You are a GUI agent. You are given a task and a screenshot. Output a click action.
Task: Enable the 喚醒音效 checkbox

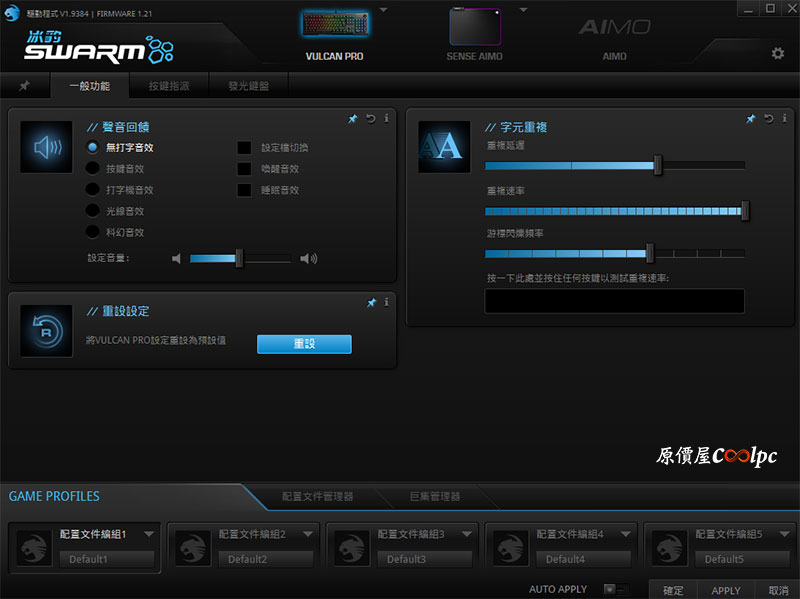pos(244,168)
